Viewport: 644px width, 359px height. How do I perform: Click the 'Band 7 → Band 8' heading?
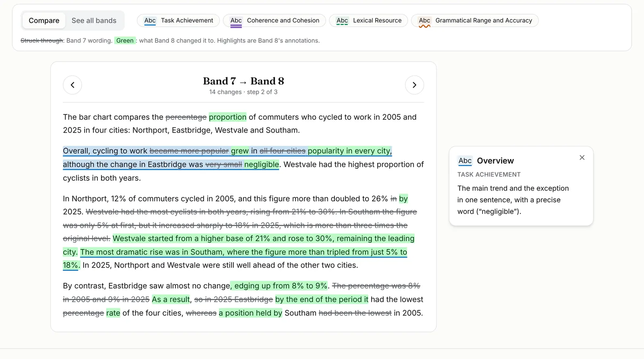[244, 81]
